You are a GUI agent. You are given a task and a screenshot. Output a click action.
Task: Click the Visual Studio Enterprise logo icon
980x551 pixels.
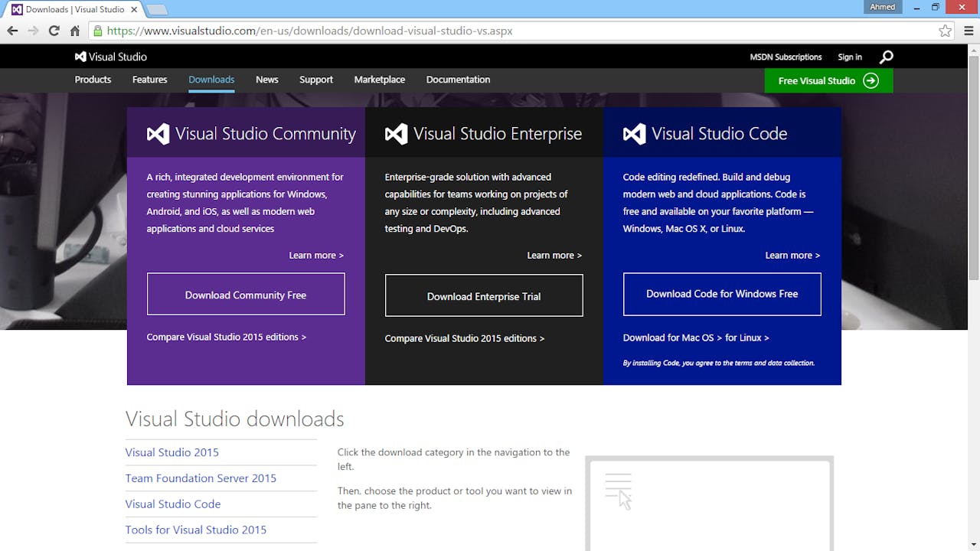[x=396, y=134]
